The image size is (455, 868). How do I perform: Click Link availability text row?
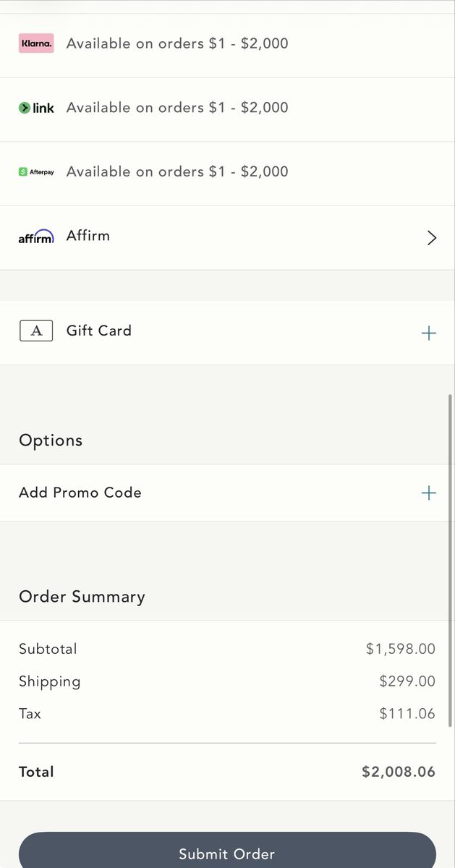coord(177,108)
